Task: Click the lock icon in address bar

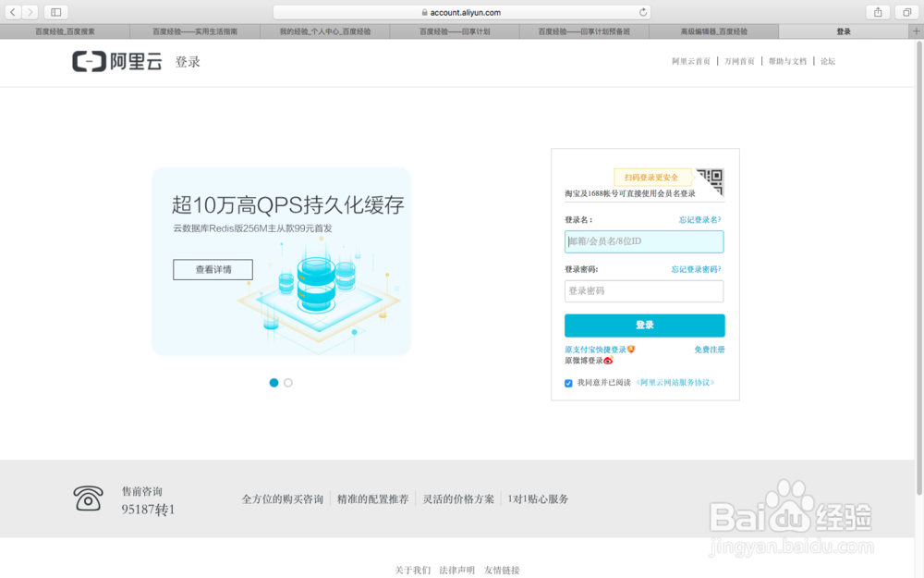Action: pyautogui.click(x=424, y=12)
